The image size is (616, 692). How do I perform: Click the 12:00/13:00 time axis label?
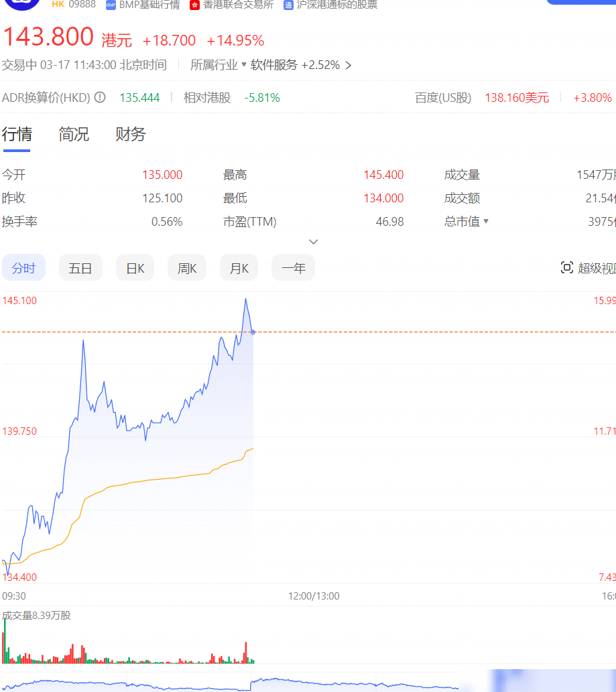point(314,596)
